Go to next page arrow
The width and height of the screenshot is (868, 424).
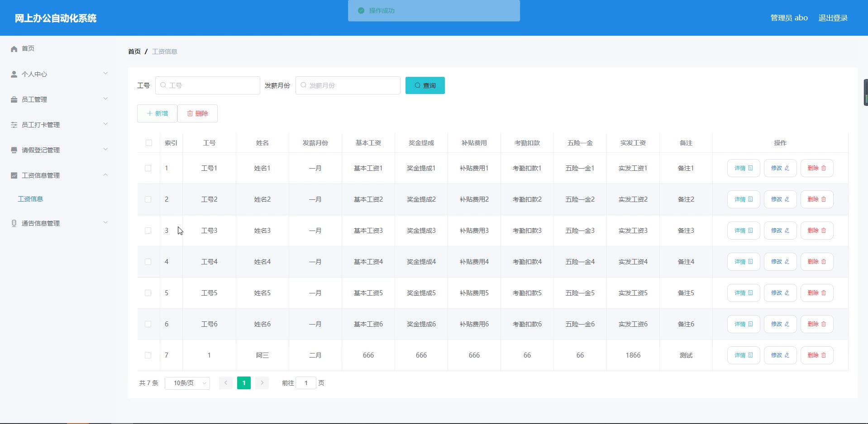[262, 383]
